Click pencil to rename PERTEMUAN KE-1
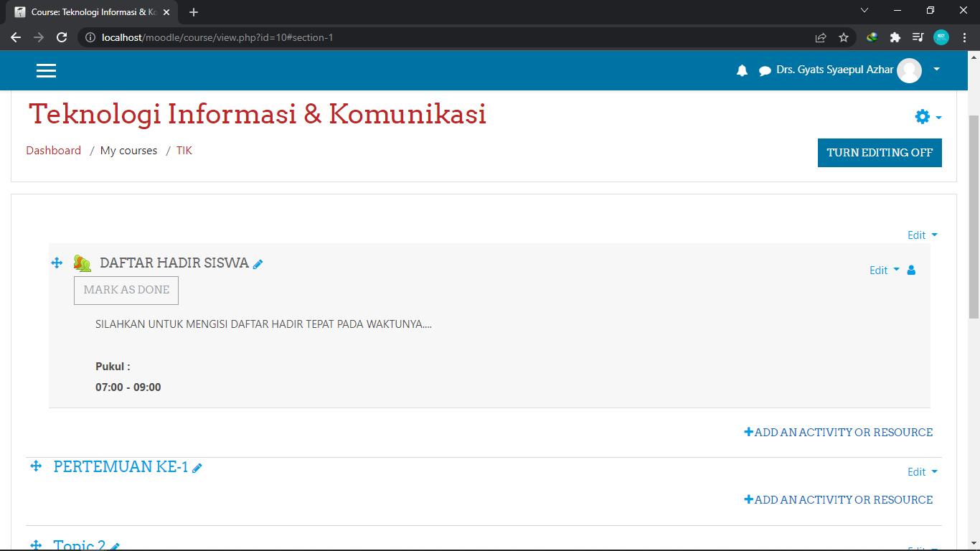 [197, 468]
